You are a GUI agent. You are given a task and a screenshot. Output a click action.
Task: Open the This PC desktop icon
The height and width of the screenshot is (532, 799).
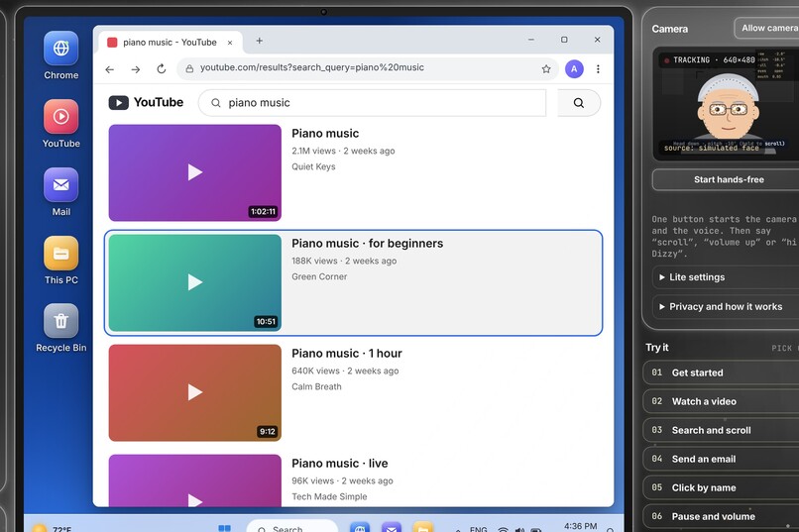pos(61,261)
